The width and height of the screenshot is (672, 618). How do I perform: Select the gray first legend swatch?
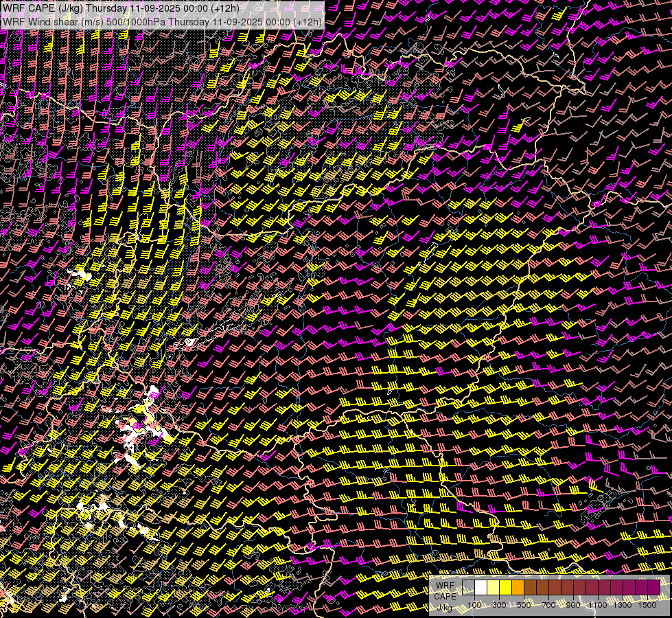[468, 587]
